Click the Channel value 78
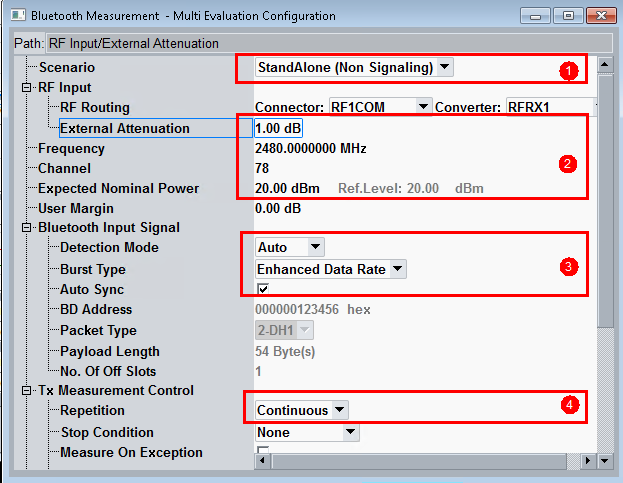 click(262, 168)
